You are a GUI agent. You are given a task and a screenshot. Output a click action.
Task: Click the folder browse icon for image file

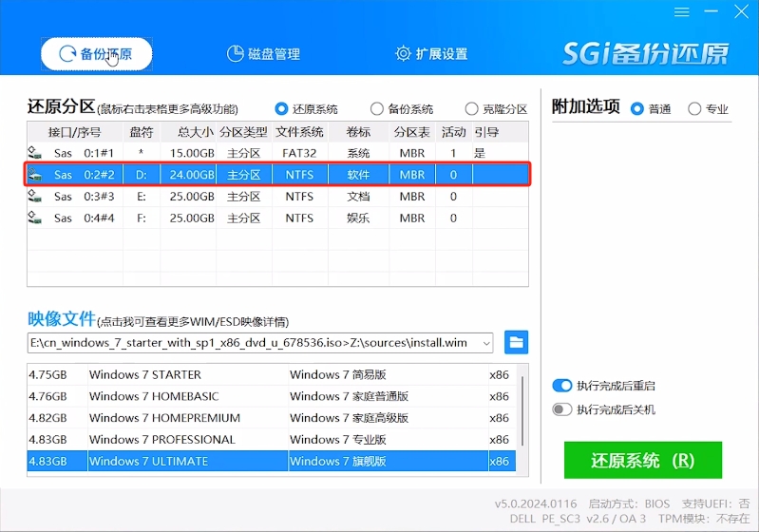pos(516,343)
